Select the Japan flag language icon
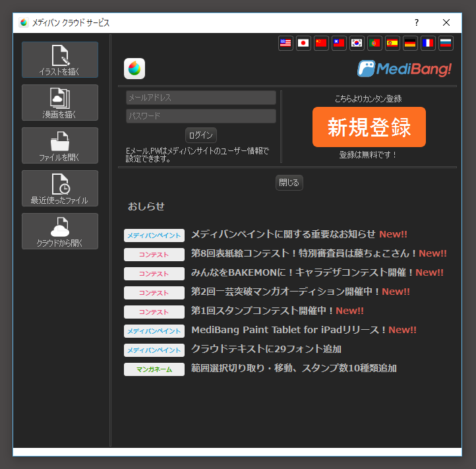This screenshot has width=476, height=469. pyautogui.click(x=303, y=43)
